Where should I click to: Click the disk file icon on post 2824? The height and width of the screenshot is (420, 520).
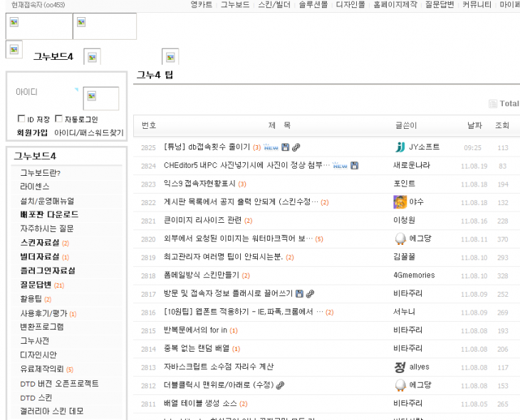pyautogui.click(x=354, y=166)
